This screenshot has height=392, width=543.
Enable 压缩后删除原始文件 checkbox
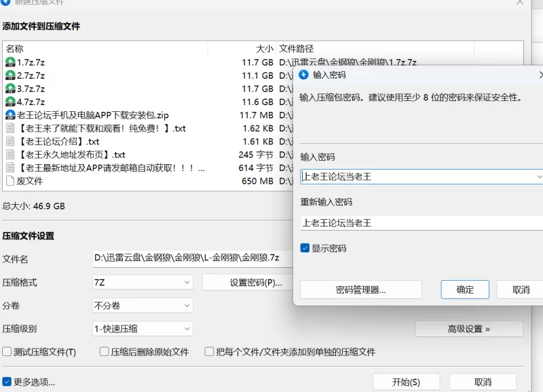pyautogui.click(x=104, y=352)
